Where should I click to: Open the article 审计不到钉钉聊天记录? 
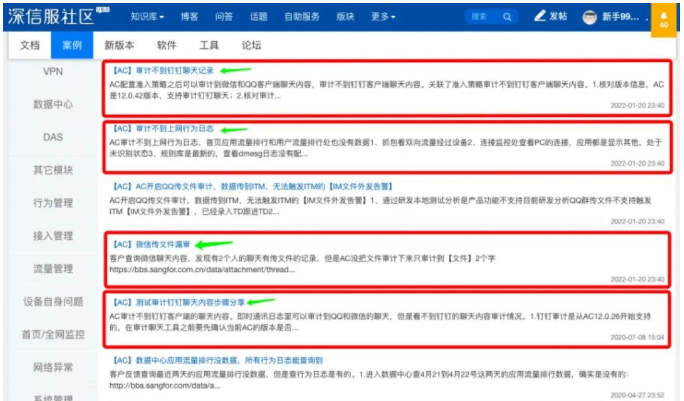(x=164, y=71)
